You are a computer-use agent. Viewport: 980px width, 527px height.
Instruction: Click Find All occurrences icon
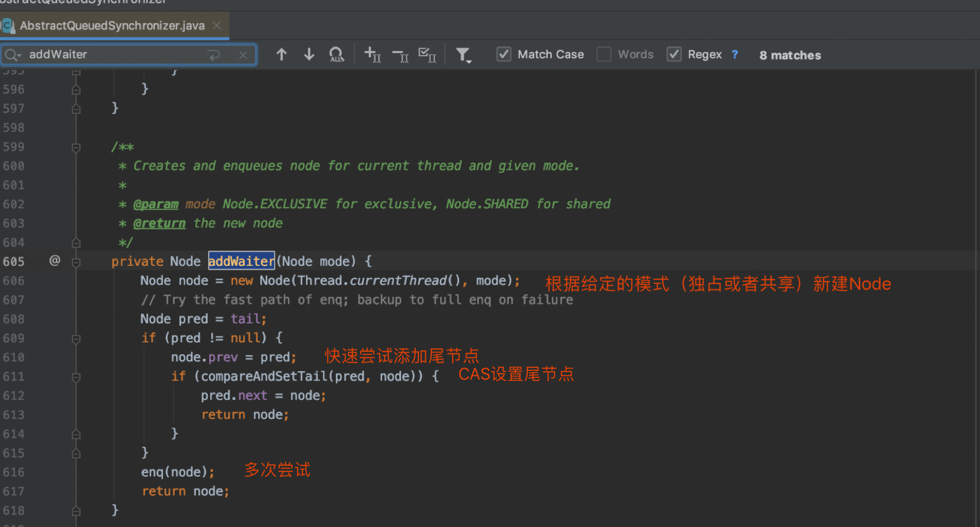[x=337, y=55]
